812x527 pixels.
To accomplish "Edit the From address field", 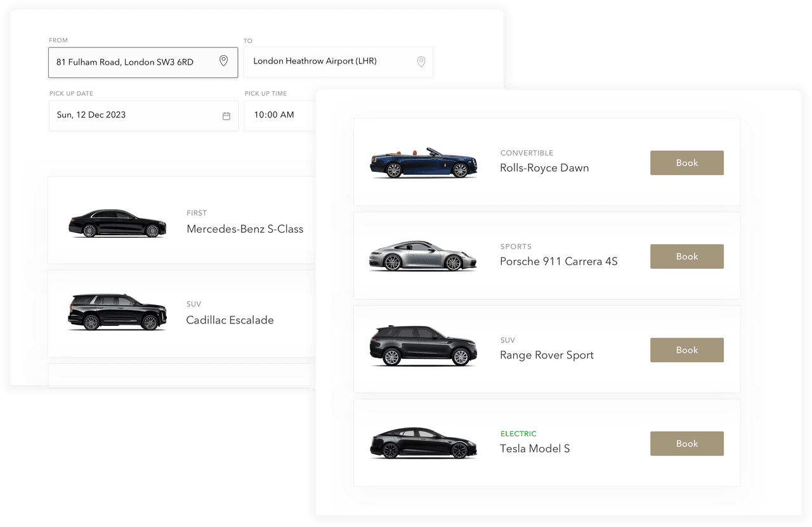I will [x=127, y=62].
